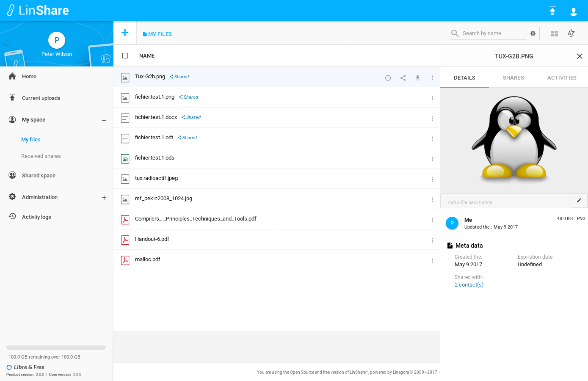Screen dimensions: 588x381
Task: Click the fichier.test.1.ods spreadsheet icon
Action: [x=125, y=159]
